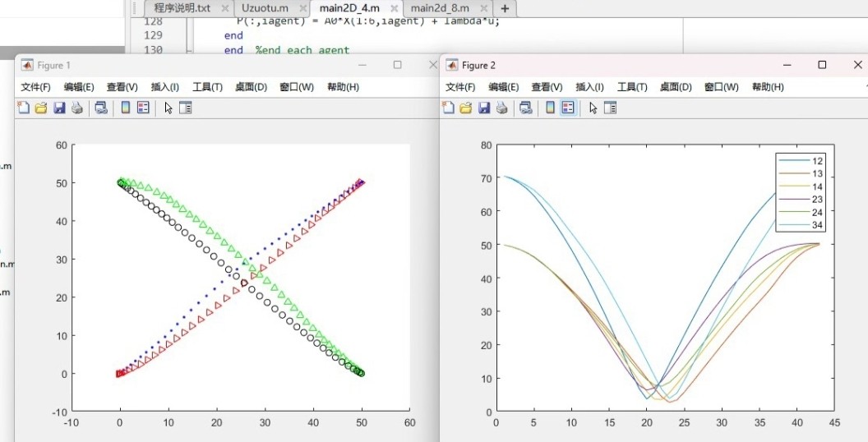
Task: Open 工具(T) menu in Figure 1
Action: pos(207,87)
